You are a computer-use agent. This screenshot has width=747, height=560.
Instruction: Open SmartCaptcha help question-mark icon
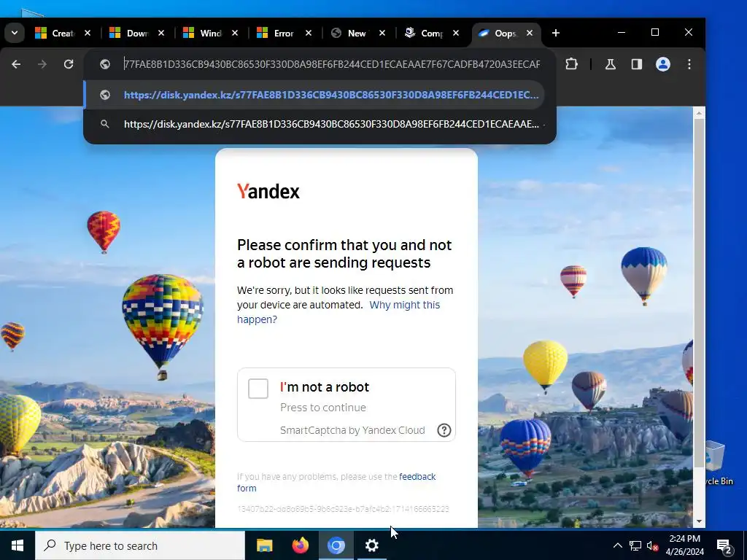[x=444, y=430]
